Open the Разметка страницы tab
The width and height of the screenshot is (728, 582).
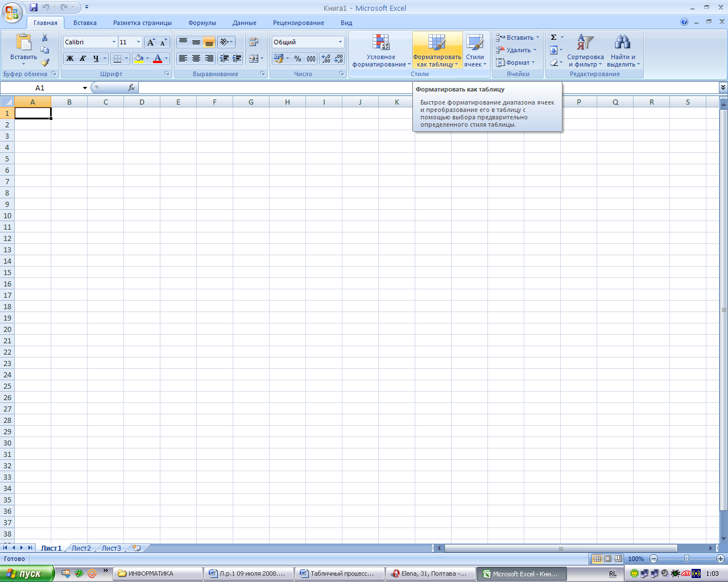point(142,23)
